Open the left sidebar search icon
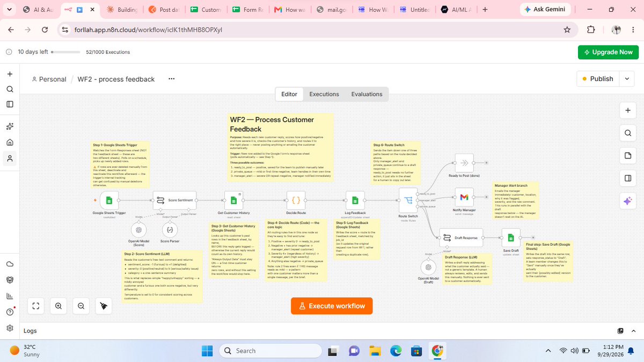644x362 pixels. [10, 89]
